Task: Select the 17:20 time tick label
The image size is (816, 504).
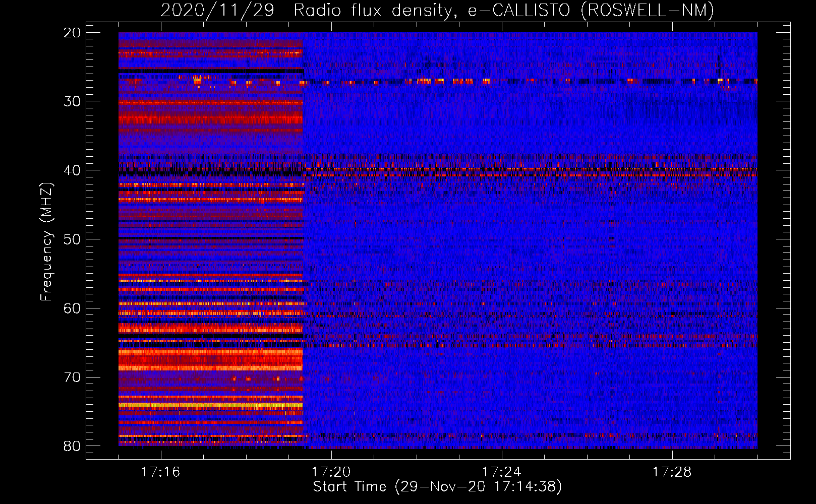Action: point(331,472)
